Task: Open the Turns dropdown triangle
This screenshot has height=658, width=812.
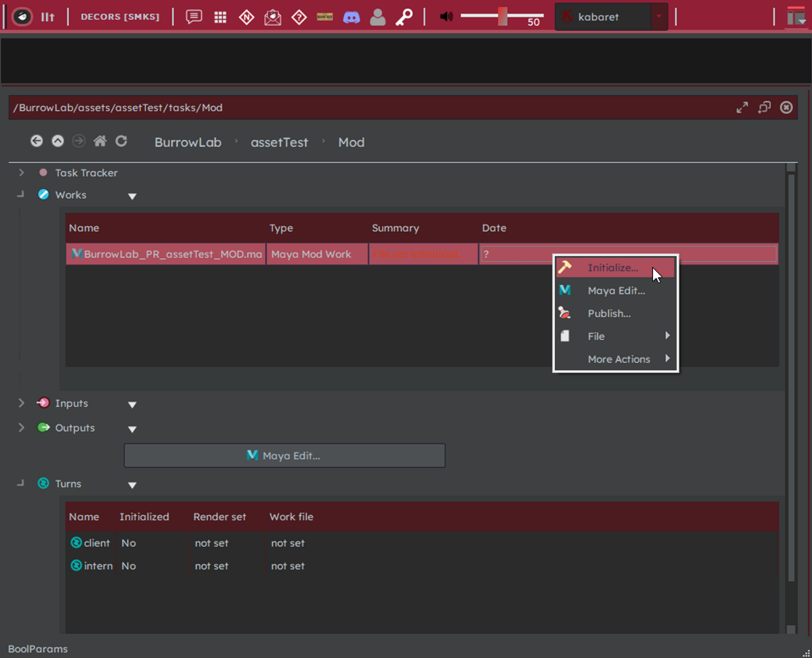Action: (x=132, y=485)
